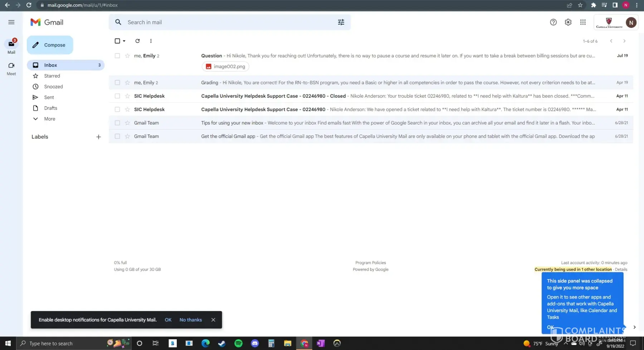Viewport: 644px width, 350px height.
Task: Expand the More section in the sidebar
Action: coord(49,119)
